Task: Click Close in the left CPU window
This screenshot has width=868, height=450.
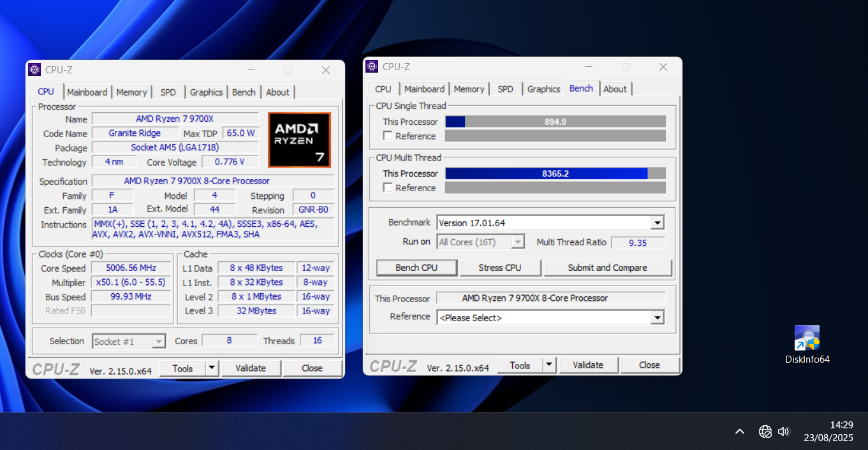Action: (x=313, y=368)
